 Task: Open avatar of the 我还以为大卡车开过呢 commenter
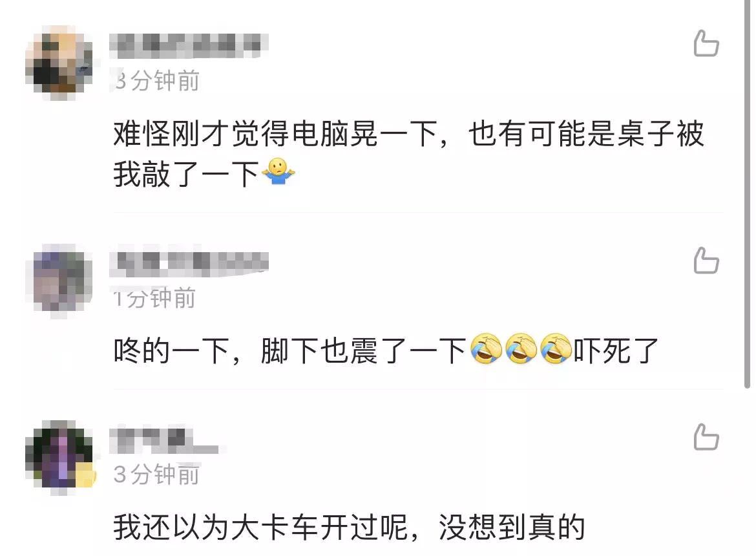(x=60, y=456)
